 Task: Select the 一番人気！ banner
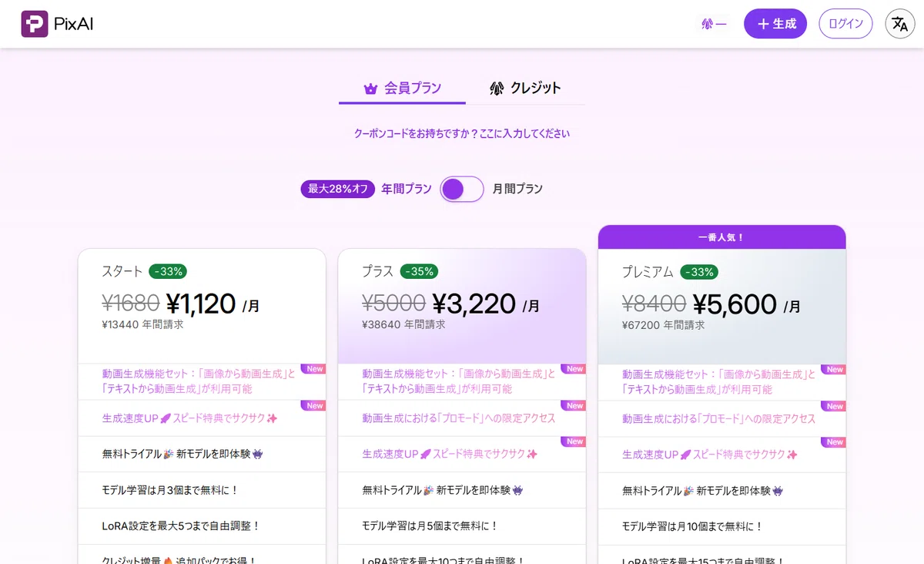click(x=721, y=237)
